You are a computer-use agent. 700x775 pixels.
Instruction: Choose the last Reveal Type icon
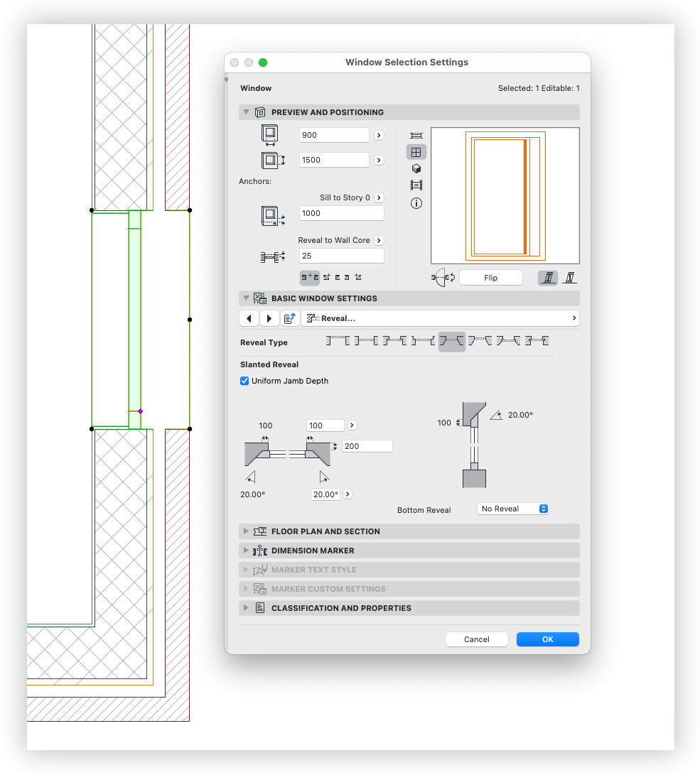[537, 342]
